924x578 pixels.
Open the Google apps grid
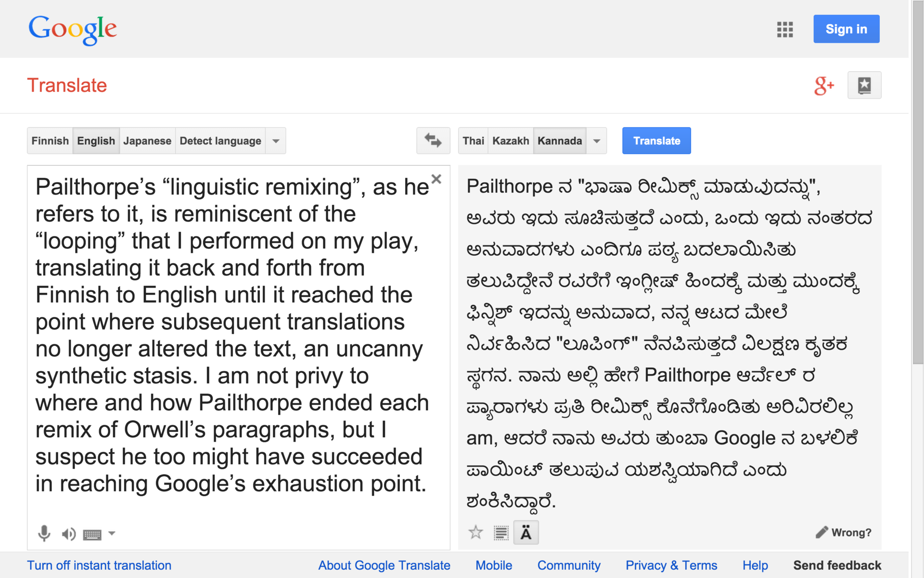(784, 29)
